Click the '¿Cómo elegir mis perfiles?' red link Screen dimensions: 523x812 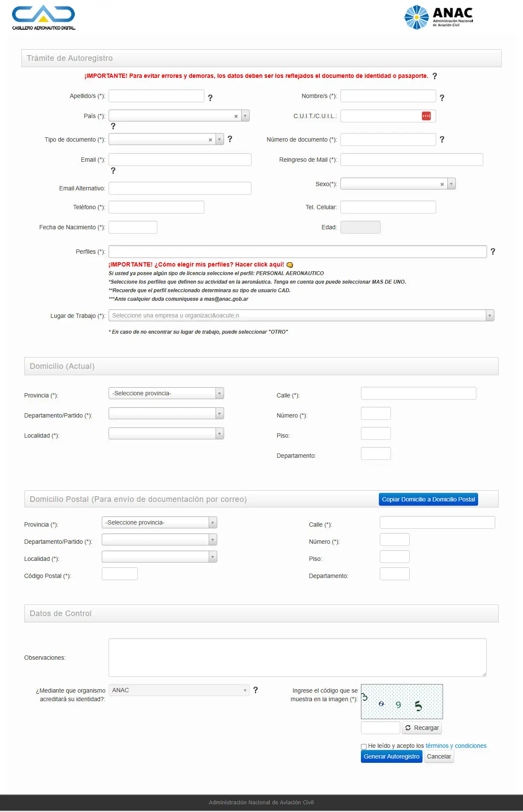tap(196, 264)
